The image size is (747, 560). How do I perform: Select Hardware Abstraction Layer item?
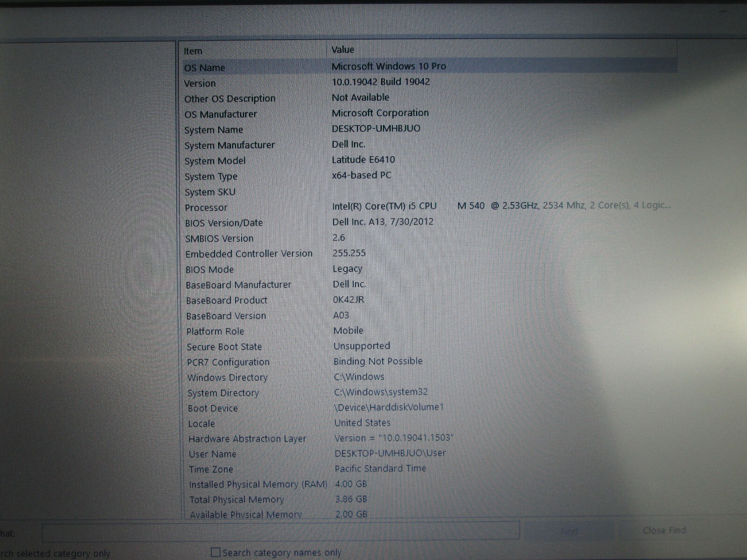(247, 439)
